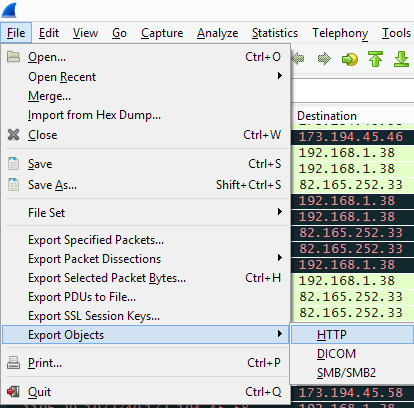
Task: Click the document icon beside Save
Action: click(13, 164)
